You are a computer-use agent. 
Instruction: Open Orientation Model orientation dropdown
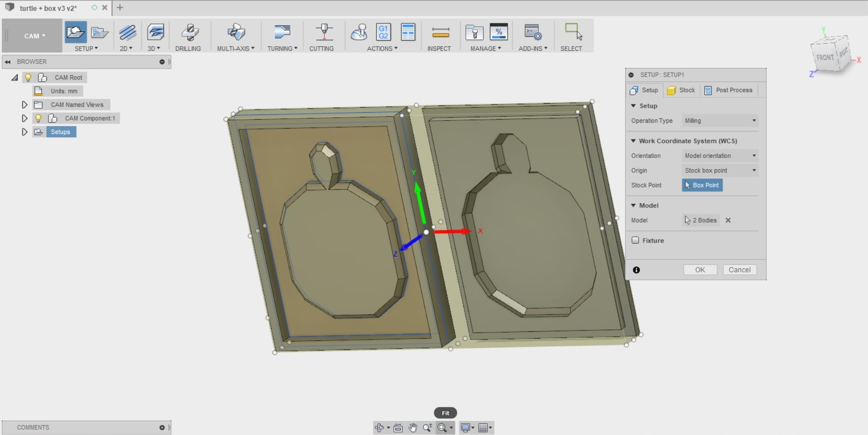coord(720,156)
